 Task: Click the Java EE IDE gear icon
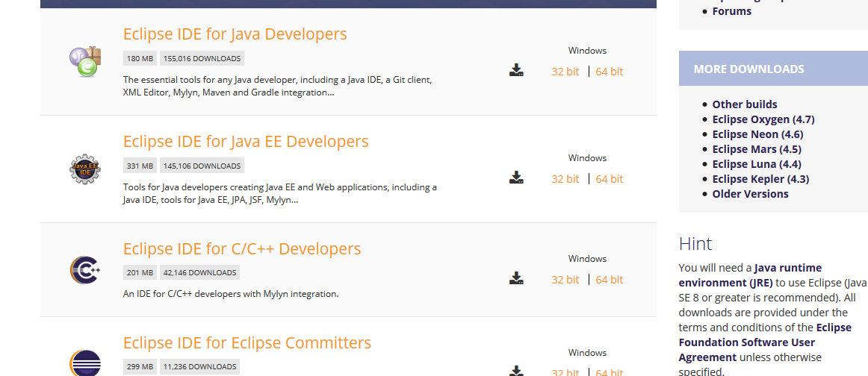[84, 169]
